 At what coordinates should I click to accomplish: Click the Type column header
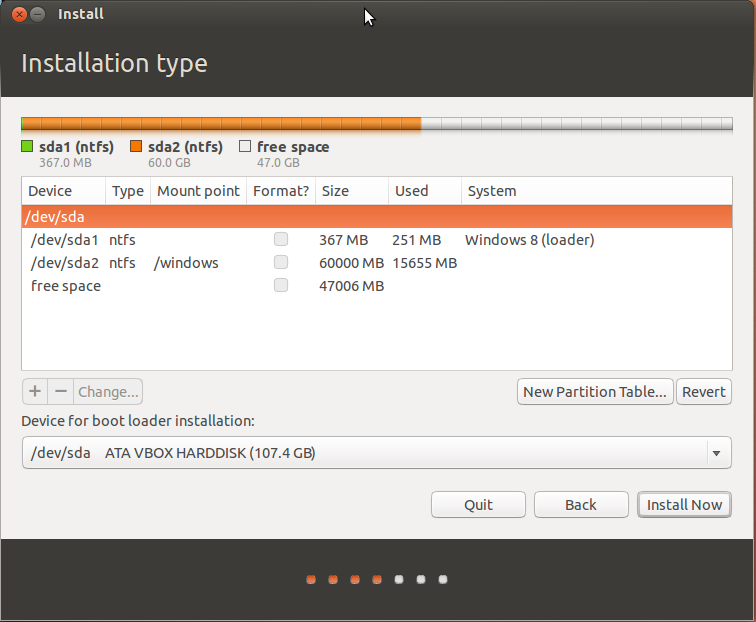(128, 191)
